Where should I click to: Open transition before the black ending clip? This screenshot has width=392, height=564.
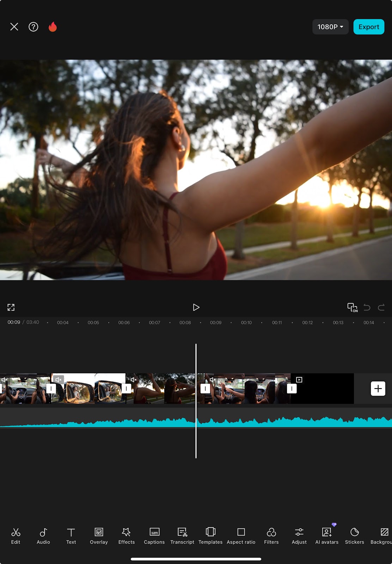pyautogui.click(x=292, y=388)
